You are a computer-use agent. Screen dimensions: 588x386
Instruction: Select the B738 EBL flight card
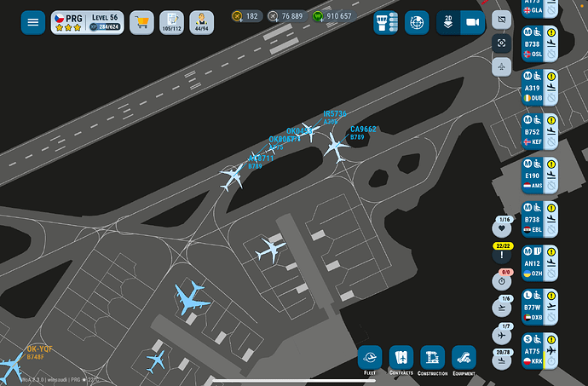tap(539, 220)
